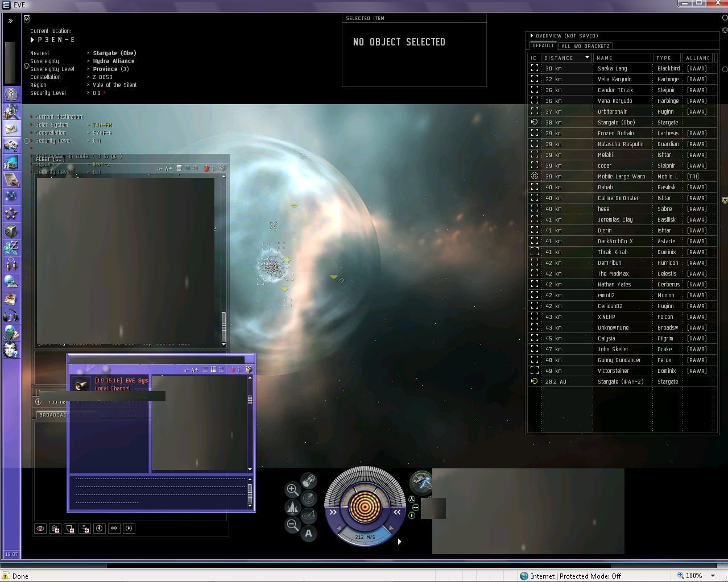Click the capacitor display in HUD center
Screen dimensions: 728x582
(365, 505)
